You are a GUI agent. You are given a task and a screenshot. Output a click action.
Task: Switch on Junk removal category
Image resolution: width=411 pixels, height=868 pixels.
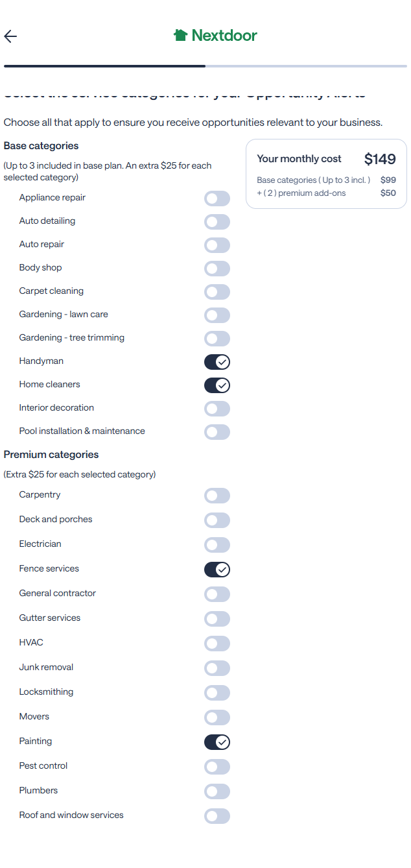pos(217,668)
